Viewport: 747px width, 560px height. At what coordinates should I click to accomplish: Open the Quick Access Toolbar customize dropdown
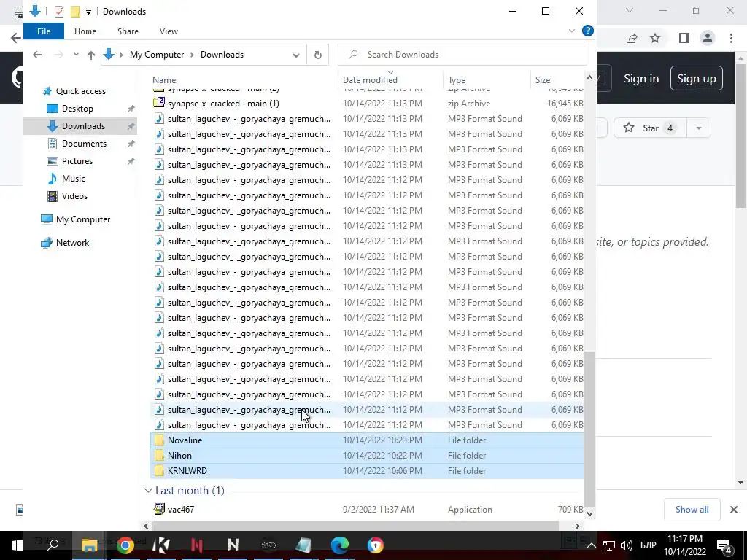pyautogui.click(x=88, y=12)
